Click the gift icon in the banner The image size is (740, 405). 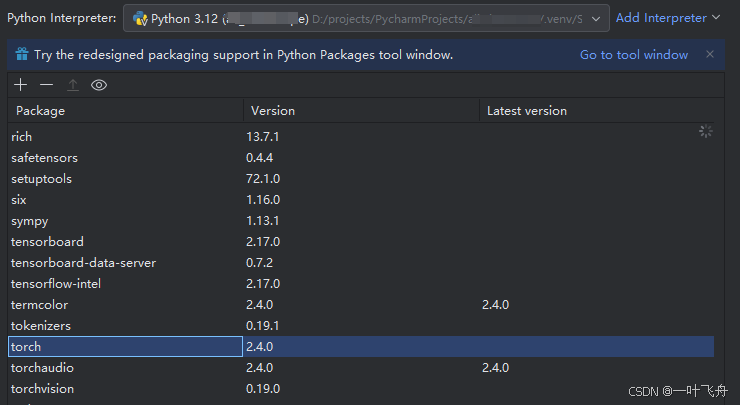(22, 54)
